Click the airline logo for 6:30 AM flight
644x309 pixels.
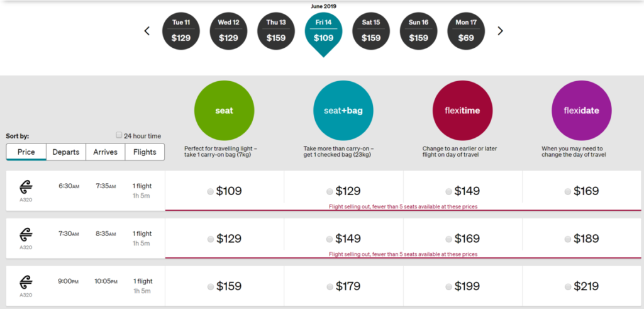(26, 187)
